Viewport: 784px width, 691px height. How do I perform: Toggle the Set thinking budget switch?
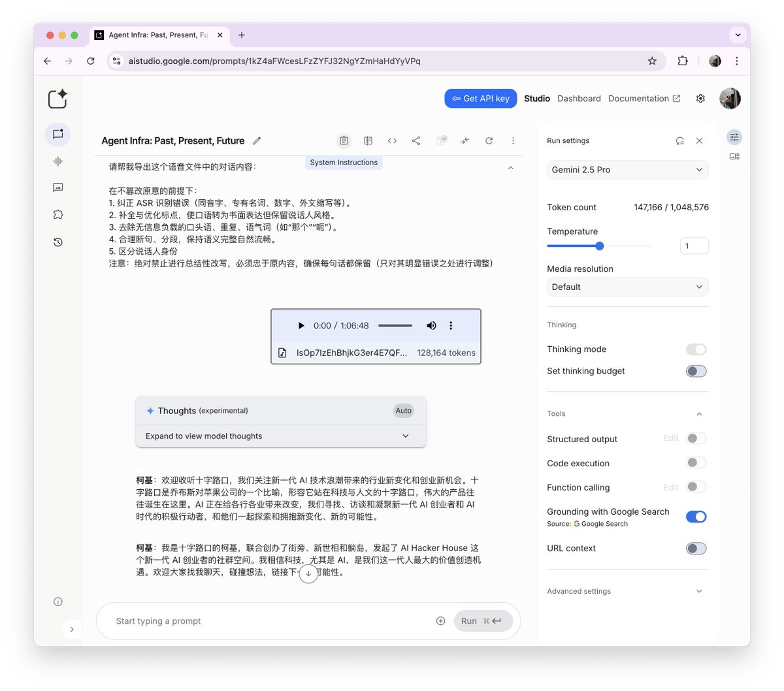coord(696,371)
